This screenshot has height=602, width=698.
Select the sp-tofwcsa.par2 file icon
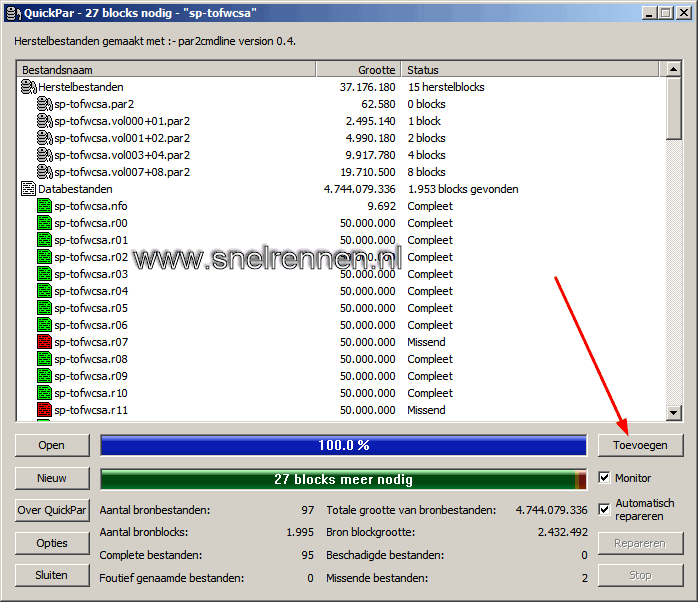(x=45, y=104)
